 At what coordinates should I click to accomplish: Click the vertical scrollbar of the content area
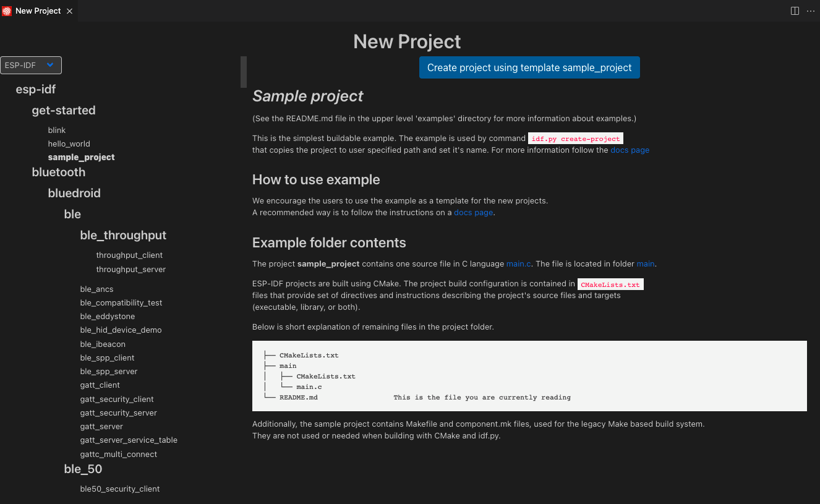point(243,71)
